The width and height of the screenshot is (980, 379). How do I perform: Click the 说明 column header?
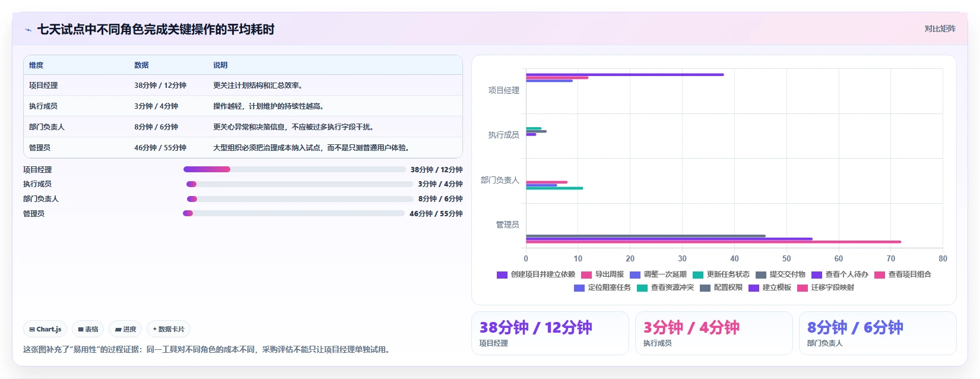pos(220,65)
